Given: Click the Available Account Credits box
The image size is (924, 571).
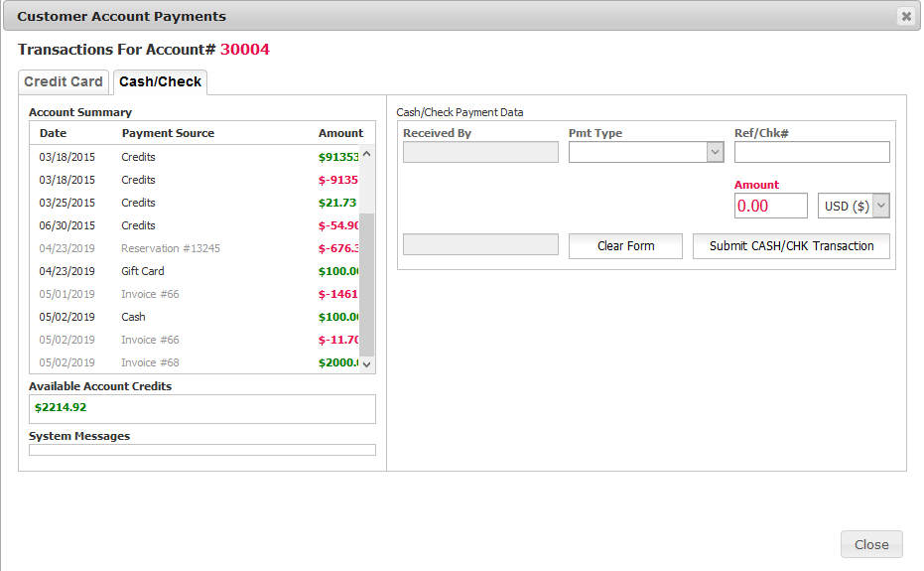Looking at the screenshot, I should [x=201, y=408].
